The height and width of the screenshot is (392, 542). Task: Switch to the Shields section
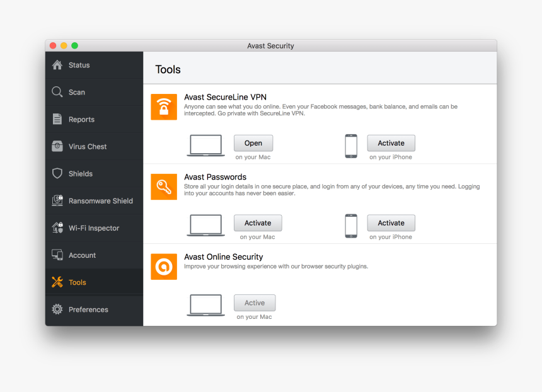[94, 173]
